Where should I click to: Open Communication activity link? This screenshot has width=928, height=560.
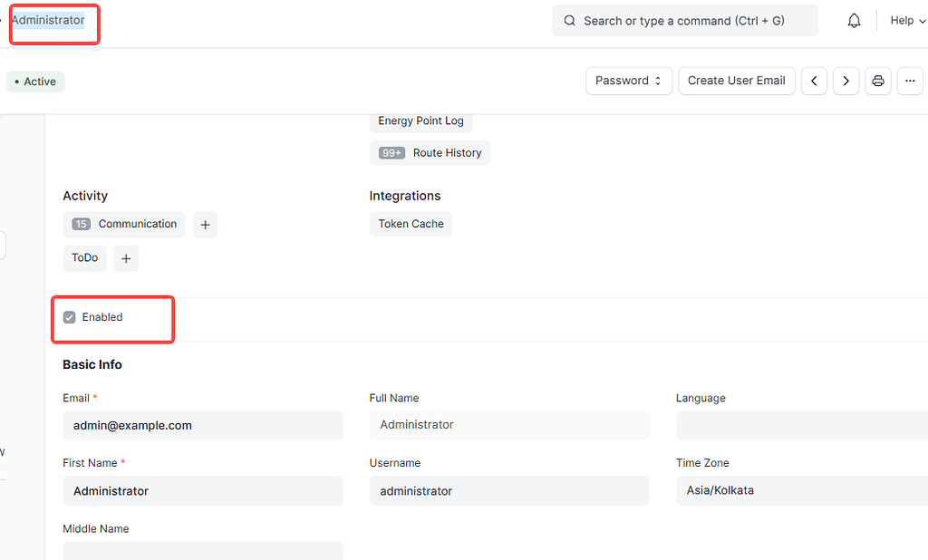pos(124,225)
